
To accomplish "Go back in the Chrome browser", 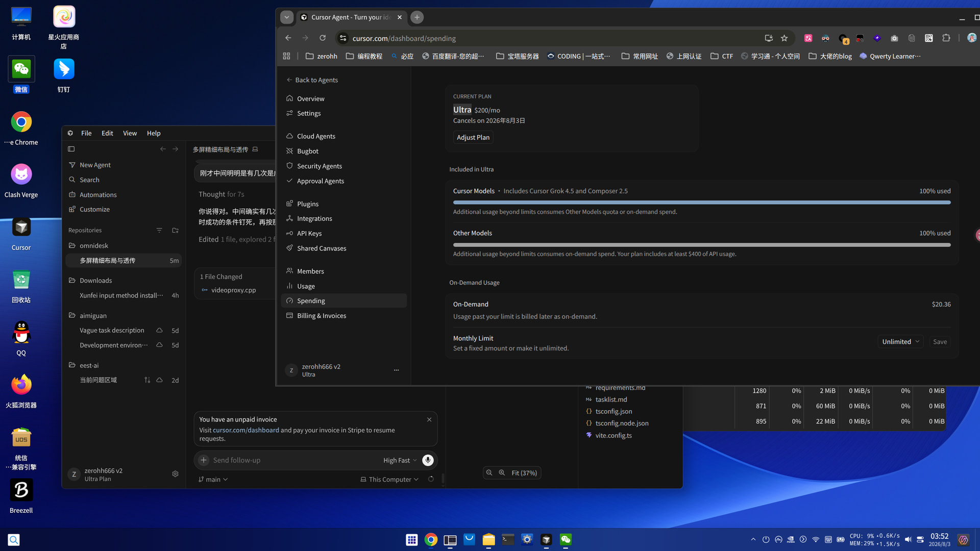I will (x=288, y=38).
